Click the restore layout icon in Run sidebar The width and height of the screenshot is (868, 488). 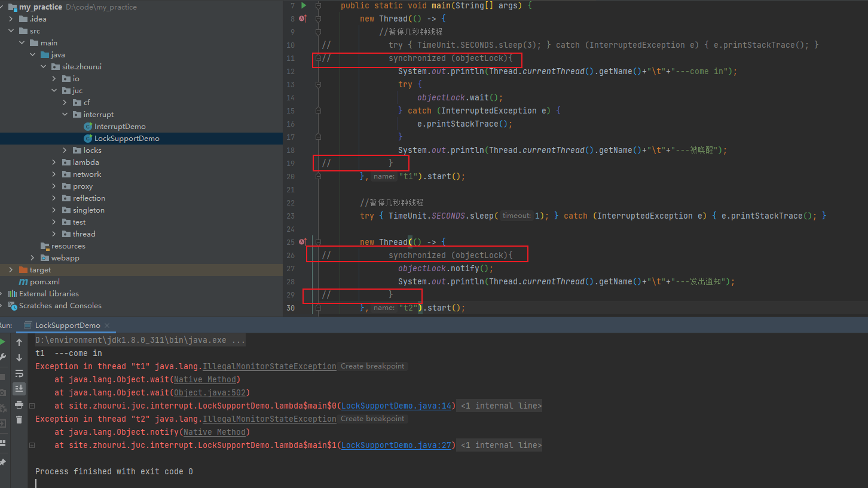(x=2, y=443)
